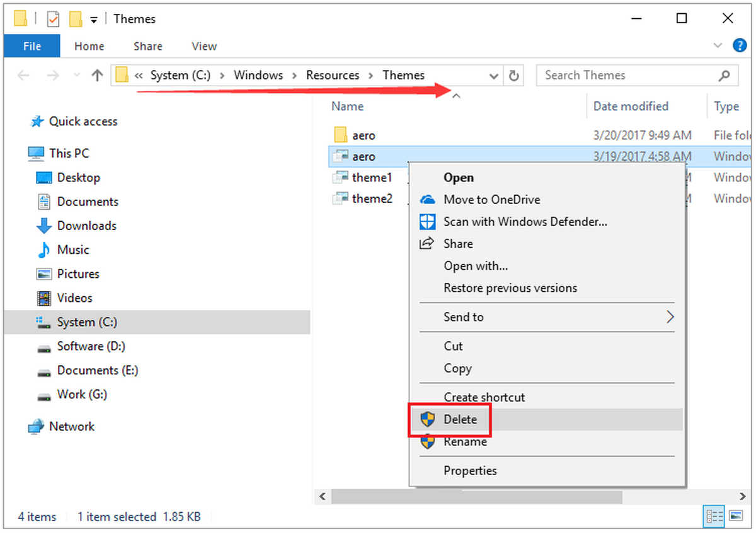756x533 pixels.
Task: Expand the ribbon with the chevron
Action: click(x=718, y=45)
